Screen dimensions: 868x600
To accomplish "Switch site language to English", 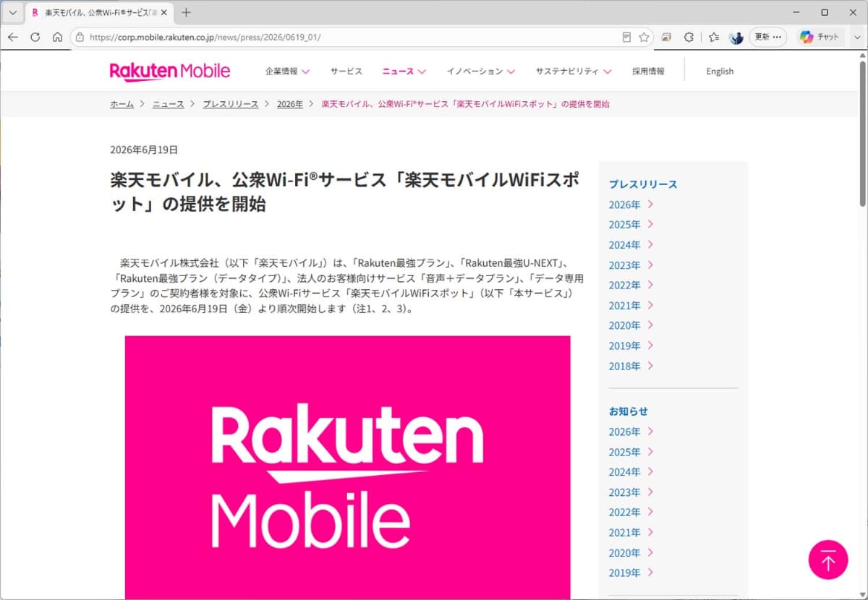I will coord(720,72).
